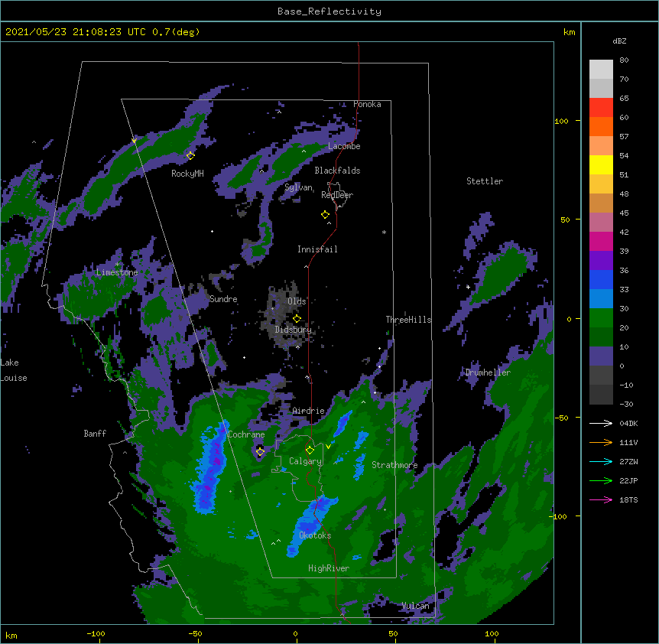Click the Olds town label
The width and height of the screenshot is (659, 644).
tap(297, 301)
